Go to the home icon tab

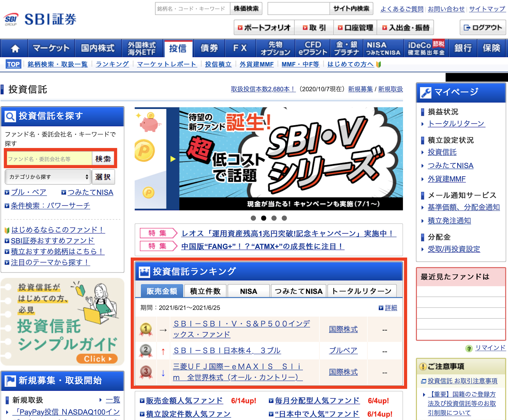point(15,48)
